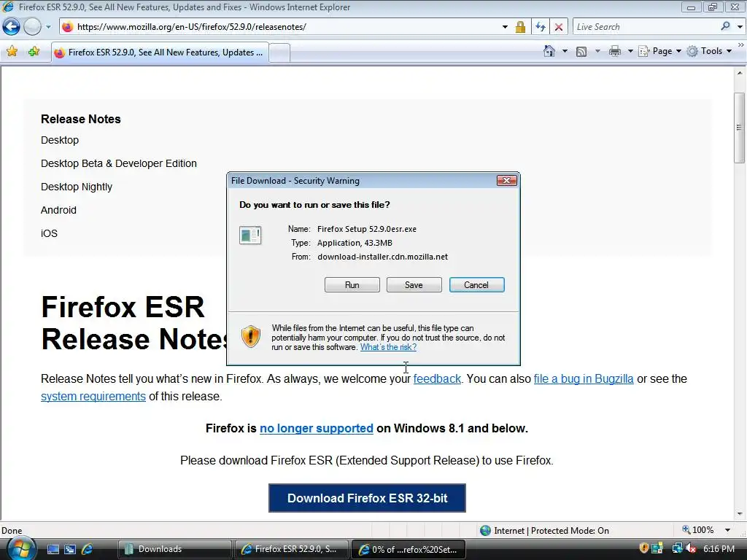Click Switch between windows quick launch icon
This screenshot has height=560, width=747.
point(70,549)
